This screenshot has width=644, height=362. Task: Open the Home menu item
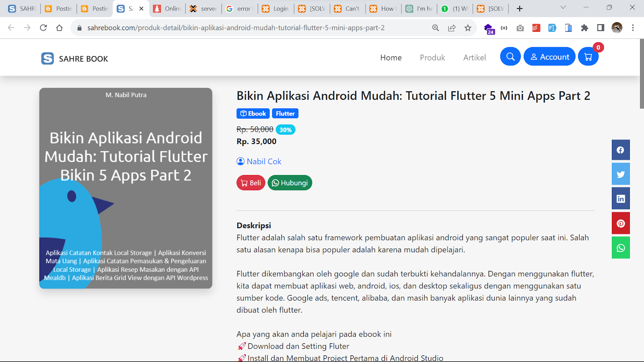coord(391,58)
